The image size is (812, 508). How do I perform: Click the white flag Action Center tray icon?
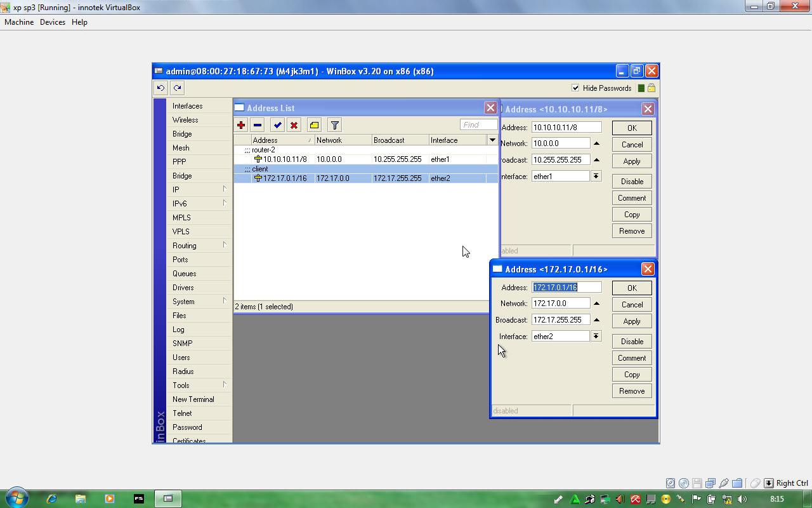tap(697, 499)
